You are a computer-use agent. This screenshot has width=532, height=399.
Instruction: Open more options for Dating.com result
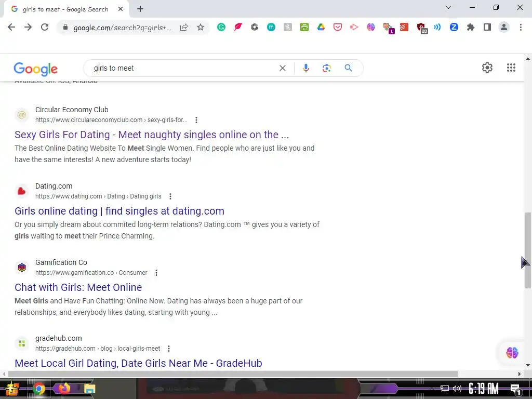170,196
